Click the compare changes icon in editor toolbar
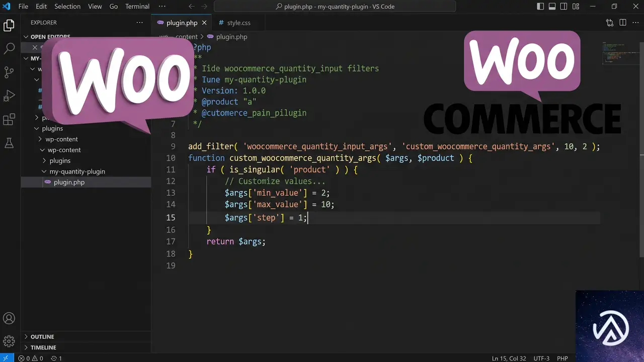The height and width of the screenshot is (362, 644). coord(610,23)
